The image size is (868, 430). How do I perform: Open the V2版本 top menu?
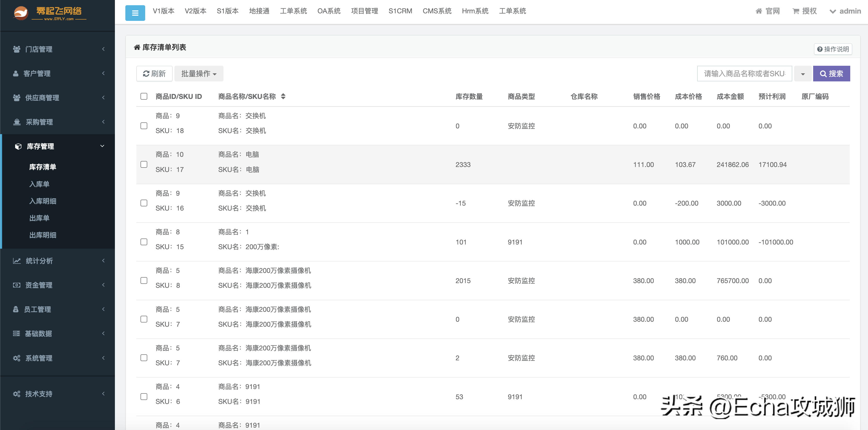(x=195, y=11)
